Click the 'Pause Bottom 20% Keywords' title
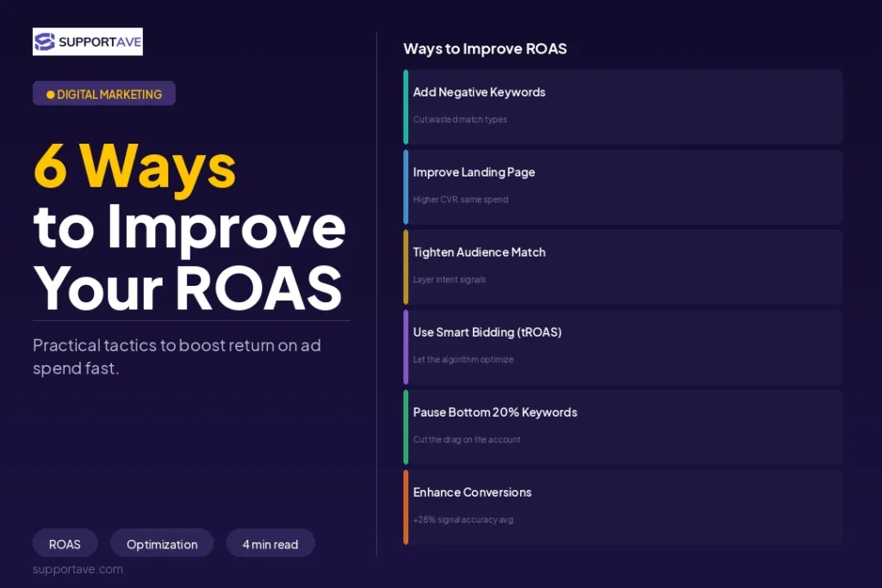 (x=495, y=412)
